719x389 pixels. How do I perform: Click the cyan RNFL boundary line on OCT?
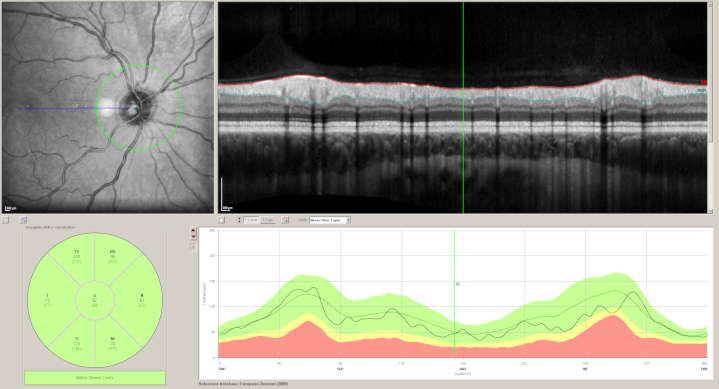(x=463, y=99)
